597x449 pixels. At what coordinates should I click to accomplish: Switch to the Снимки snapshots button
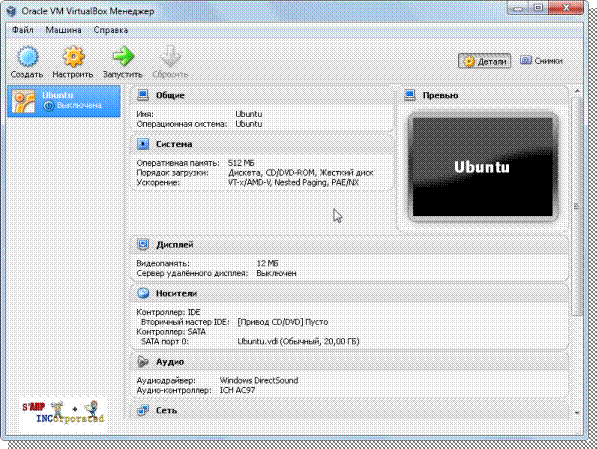[x=542, y=61]
